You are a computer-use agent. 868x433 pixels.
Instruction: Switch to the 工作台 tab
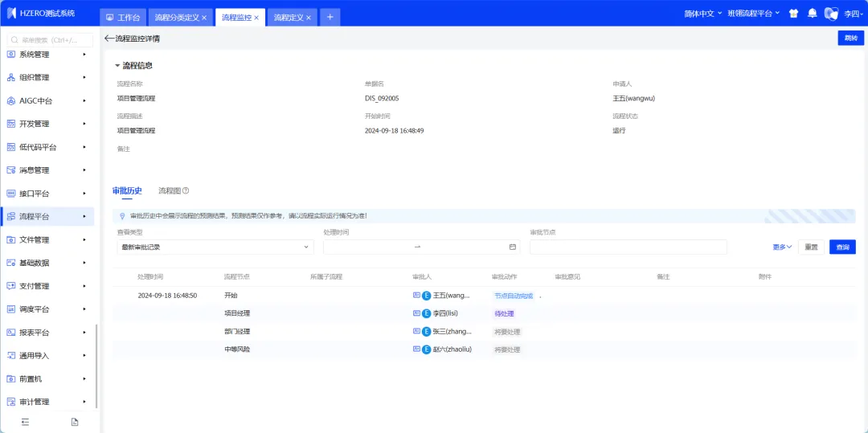pos(123,17)
